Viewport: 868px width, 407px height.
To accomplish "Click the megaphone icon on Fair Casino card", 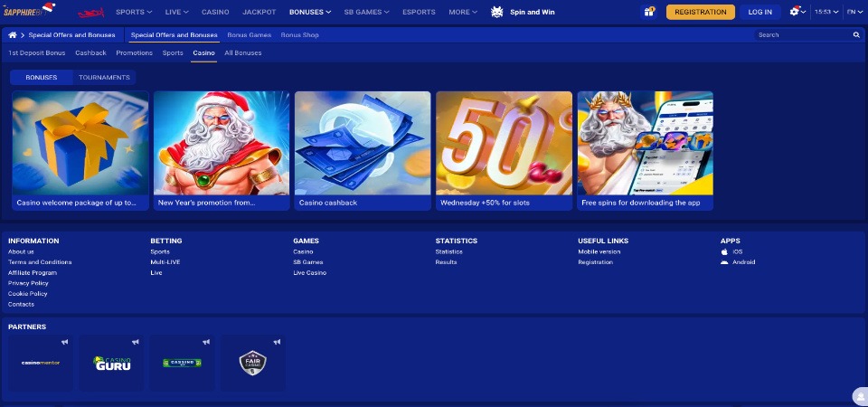I will [x=277, y=342].
